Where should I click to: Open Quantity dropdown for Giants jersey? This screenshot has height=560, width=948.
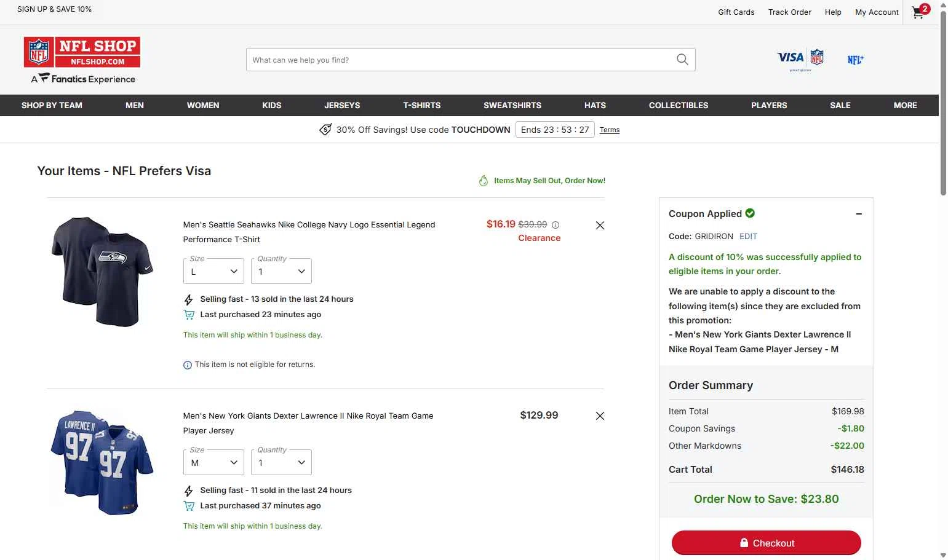[281, 463]
